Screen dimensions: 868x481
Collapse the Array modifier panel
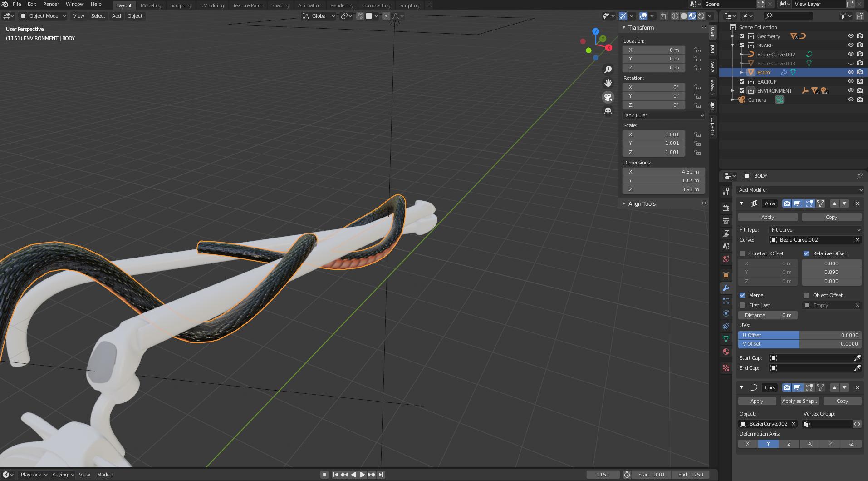click(742, 203)
